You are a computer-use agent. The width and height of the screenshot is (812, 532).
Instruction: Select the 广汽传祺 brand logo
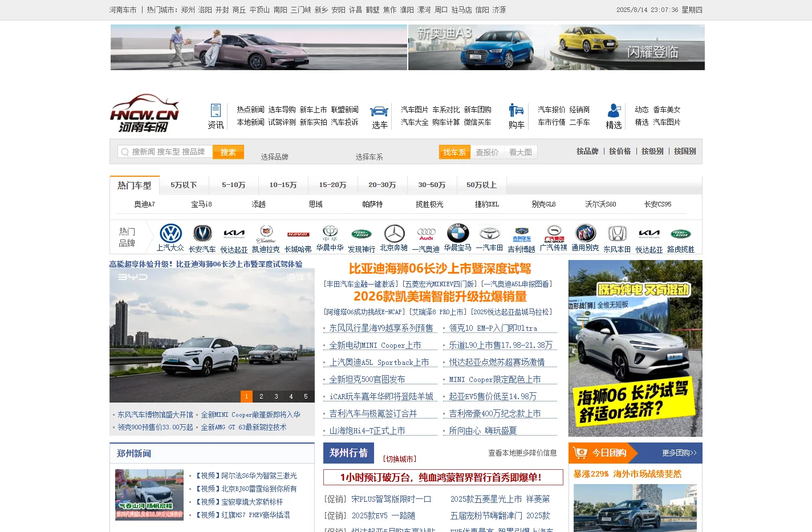click(x=554, y=234)
